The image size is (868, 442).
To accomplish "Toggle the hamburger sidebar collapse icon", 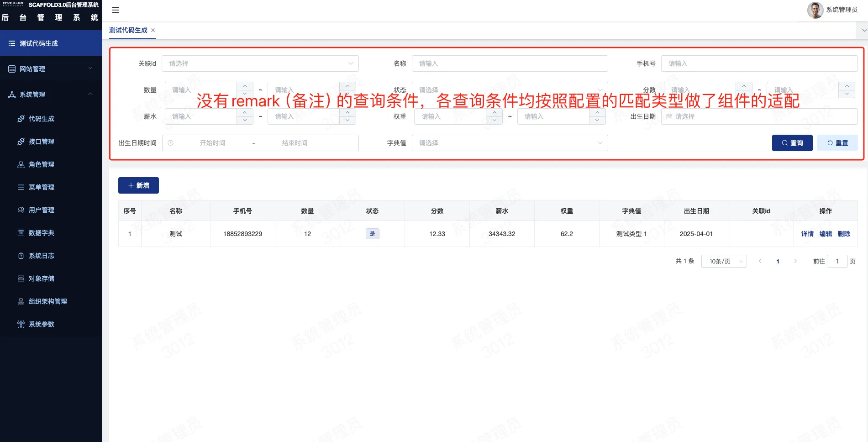I will [x=116, y=10].
